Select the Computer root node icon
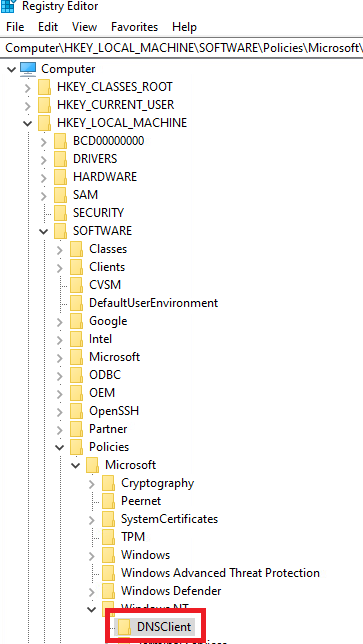This screenshot has height=644, width=363. pos(28,69)
